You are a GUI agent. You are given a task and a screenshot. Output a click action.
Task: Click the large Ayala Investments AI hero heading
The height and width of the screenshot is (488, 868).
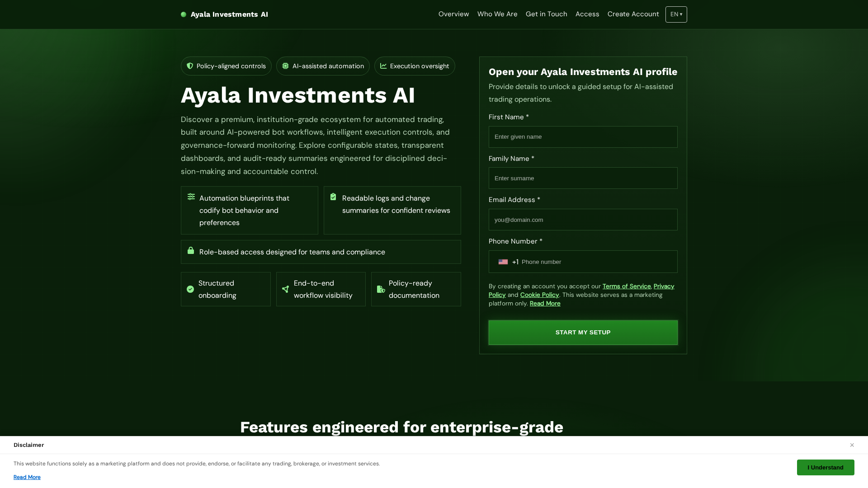click(298, 95)
